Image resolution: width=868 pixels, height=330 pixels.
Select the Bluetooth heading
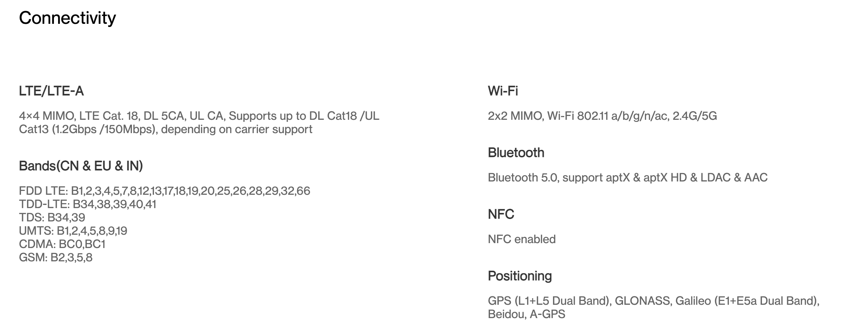pos(516,153)
